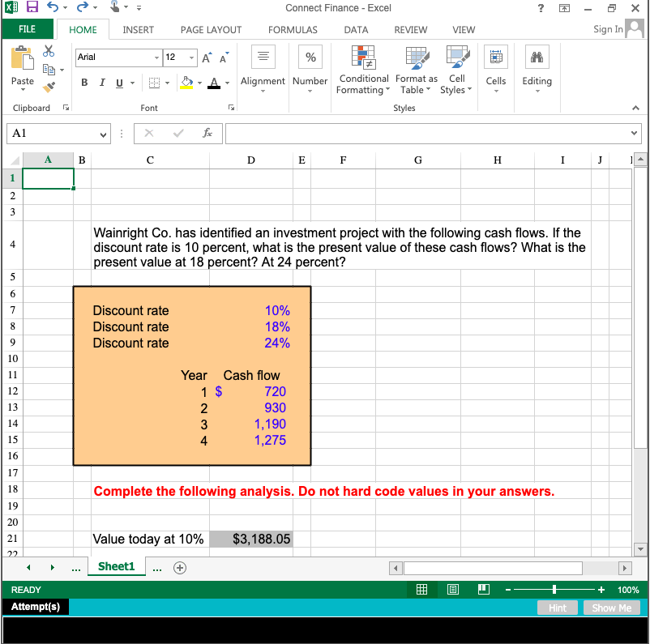Click the Format Painter icon
Image resolution: width=650 pixels, height=644 pixels.
coord(48,87)
